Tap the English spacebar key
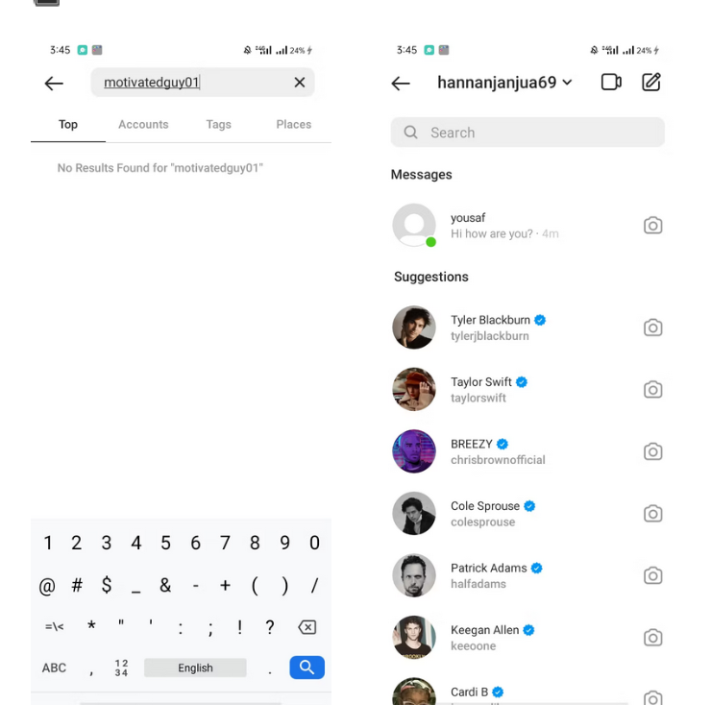This screenshot has width=711, height=728. tap(195, 667)
